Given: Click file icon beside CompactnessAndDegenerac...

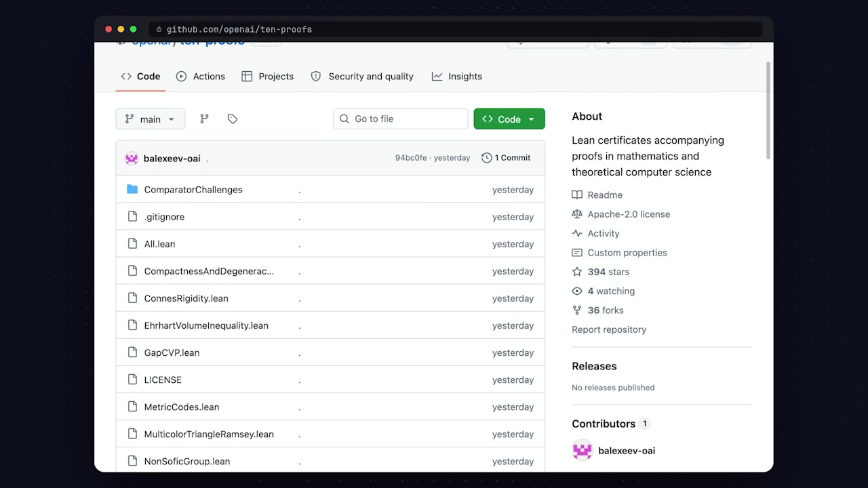Looking at the screenshot, I should click(132, 270).
